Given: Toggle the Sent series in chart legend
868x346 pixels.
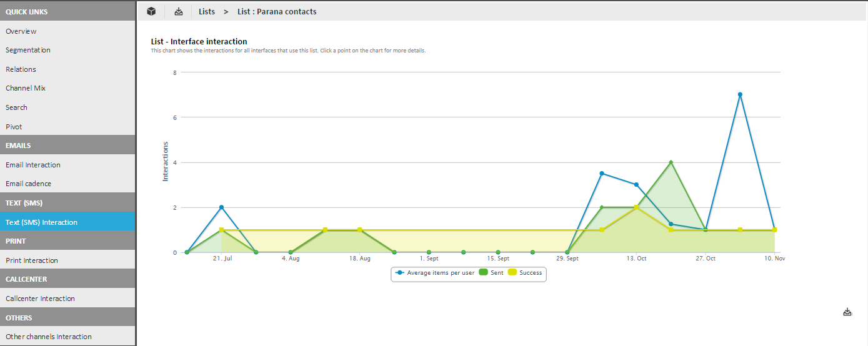Looking at the screenshot, I should coord(491,273).
